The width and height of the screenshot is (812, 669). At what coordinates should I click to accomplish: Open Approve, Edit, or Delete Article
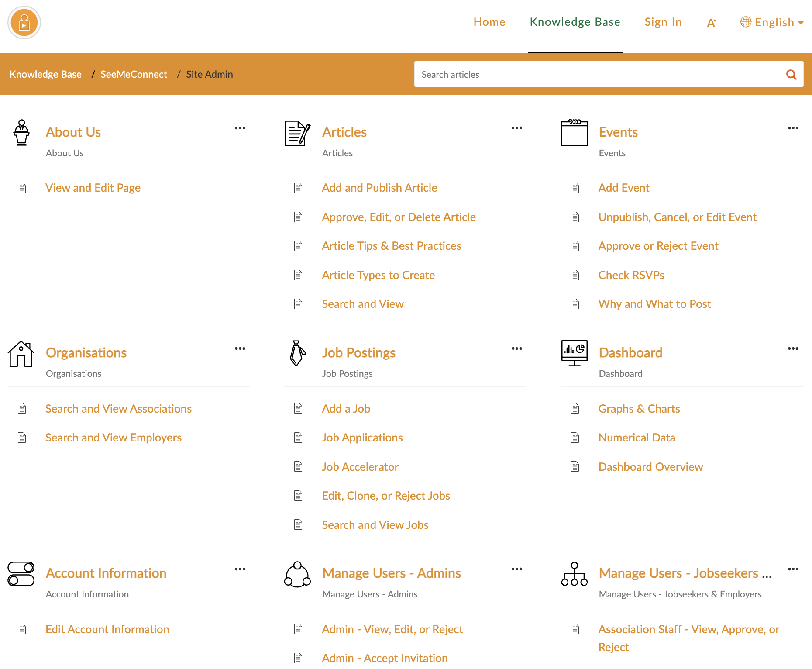(x=399, y=217)
